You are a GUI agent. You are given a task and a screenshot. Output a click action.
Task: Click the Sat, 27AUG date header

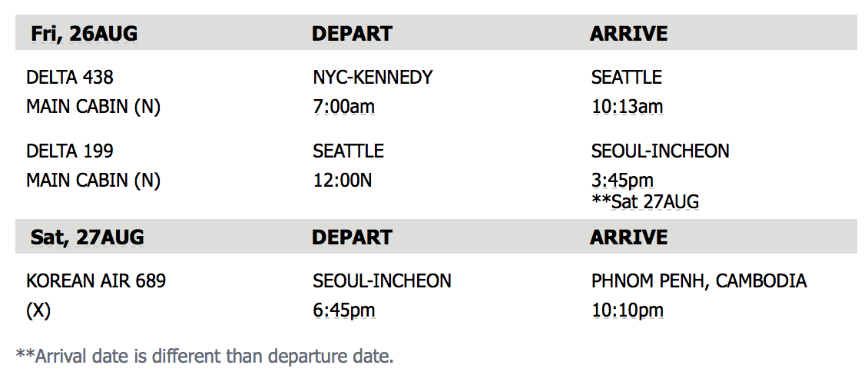click(87, 237)
